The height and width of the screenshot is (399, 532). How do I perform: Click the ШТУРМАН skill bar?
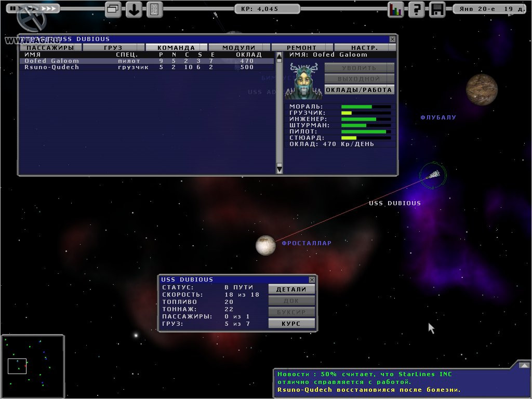pyautogui.click(x=366, y=125)
